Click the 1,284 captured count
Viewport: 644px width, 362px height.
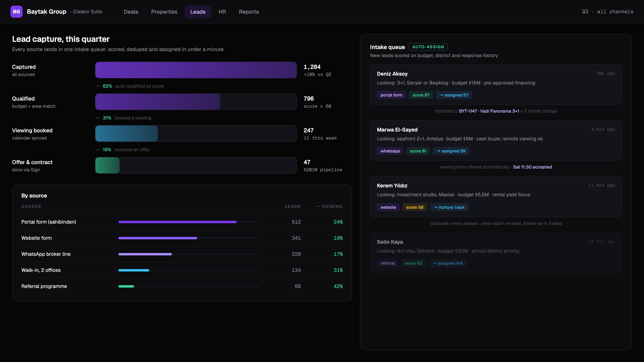pos(312,67)
